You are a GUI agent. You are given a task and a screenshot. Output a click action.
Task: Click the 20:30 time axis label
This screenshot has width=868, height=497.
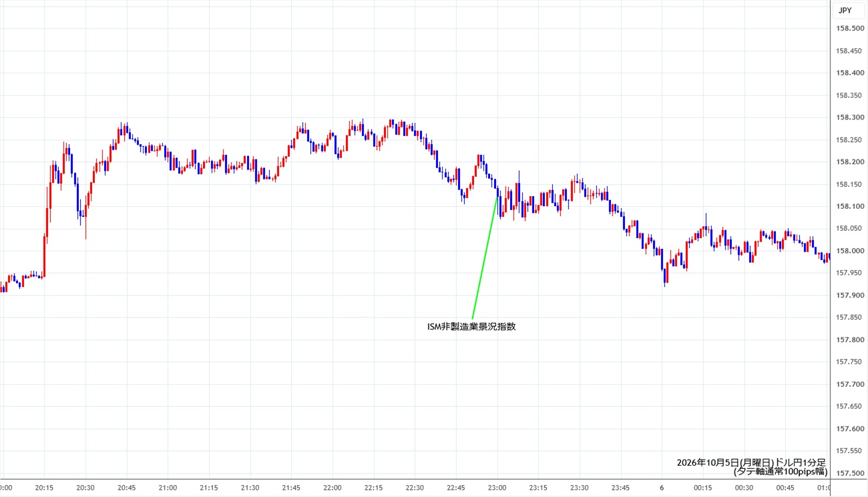pyautogui.click(x=85, y=488)
